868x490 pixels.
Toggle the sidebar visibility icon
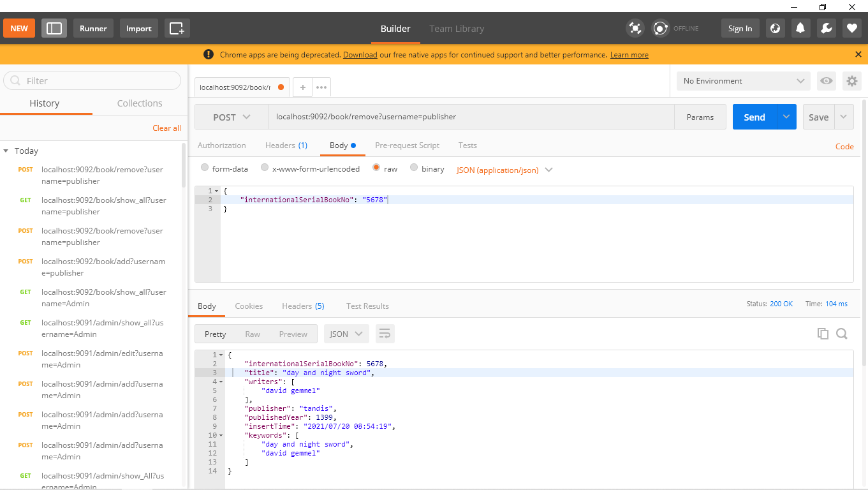tap(54, 27)
